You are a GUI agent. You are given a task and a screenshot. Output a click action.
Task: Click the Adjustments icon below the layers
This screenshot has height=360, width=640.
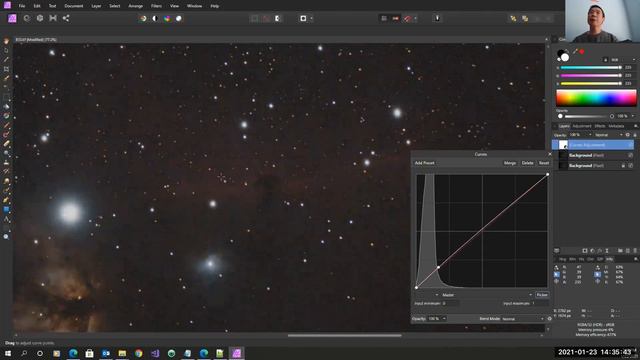592,251
